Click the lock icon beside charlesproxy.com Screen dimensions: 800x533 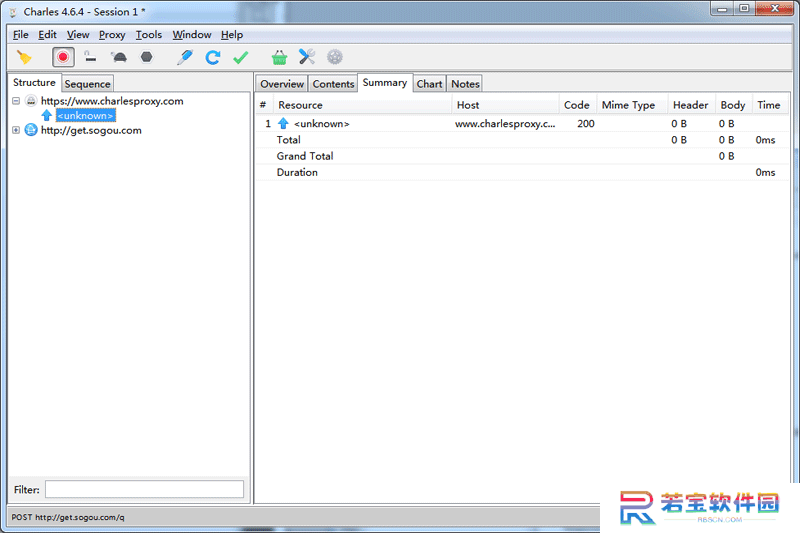pyautogui.click(x=31, y=101)
